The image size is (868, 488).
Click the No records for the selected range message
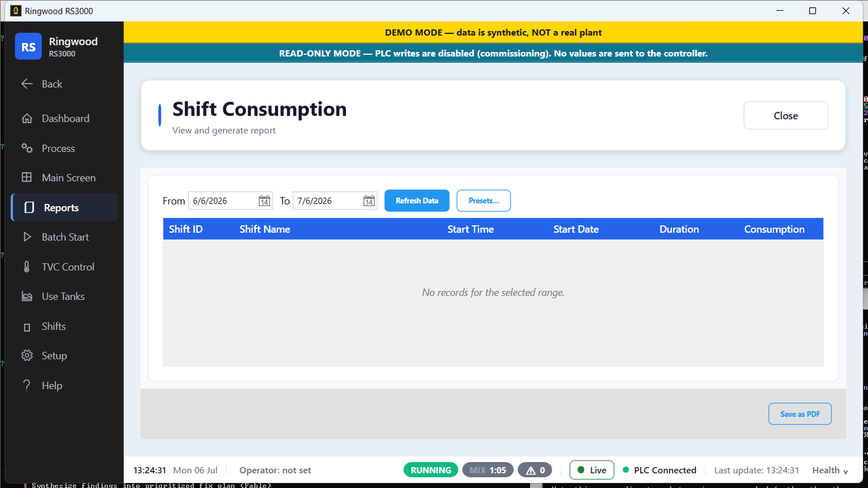pyautogui.click(x=493, y=293)
